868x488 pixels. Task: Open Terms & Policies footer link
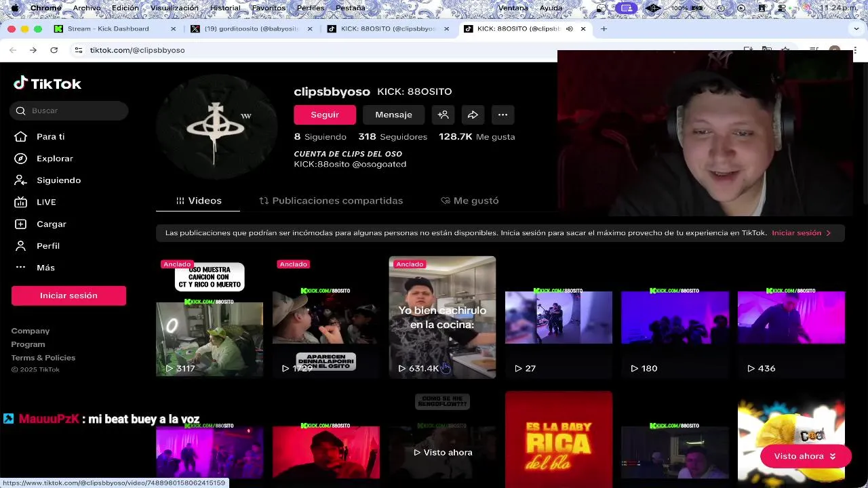tap(43, 358)
